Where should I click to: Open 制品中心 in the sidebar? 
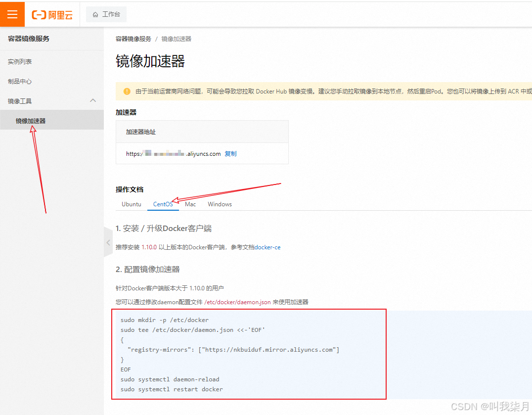[20, 82]
